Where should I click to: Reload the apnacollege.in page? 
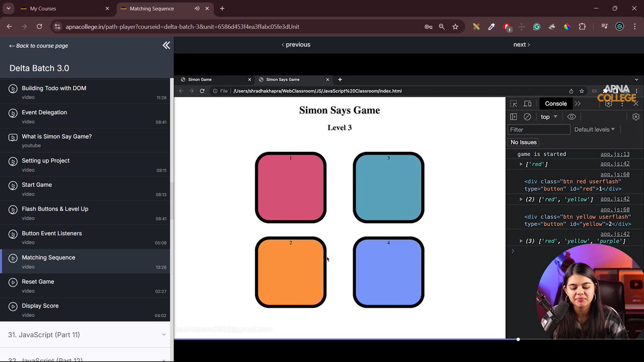(x=39, y=26)
